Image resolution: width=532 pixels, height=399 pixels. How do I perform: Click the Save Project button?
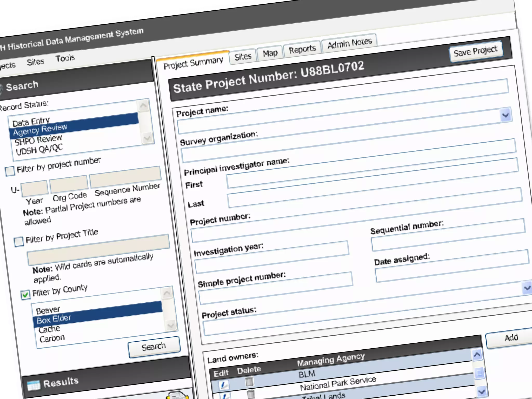click(x=476, y=51)
